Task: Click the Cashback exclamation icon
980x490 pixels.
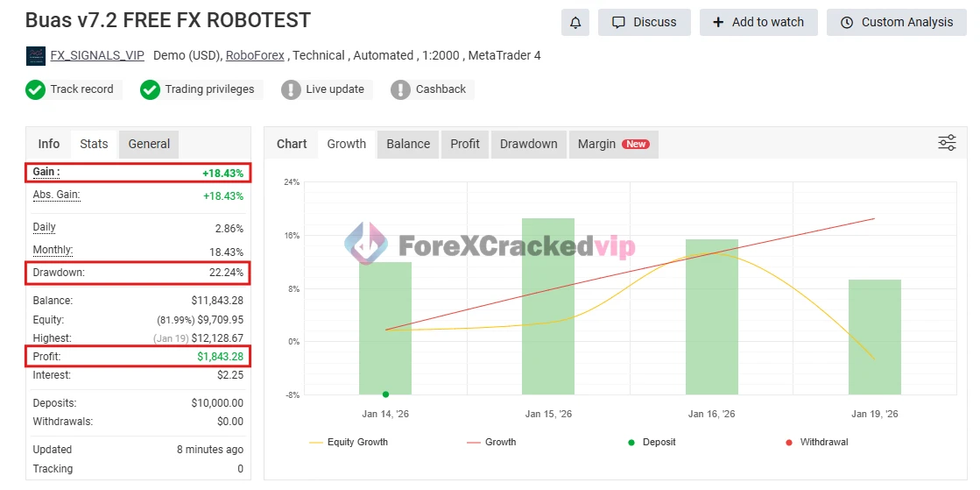Action: click(x=400, y=89)
